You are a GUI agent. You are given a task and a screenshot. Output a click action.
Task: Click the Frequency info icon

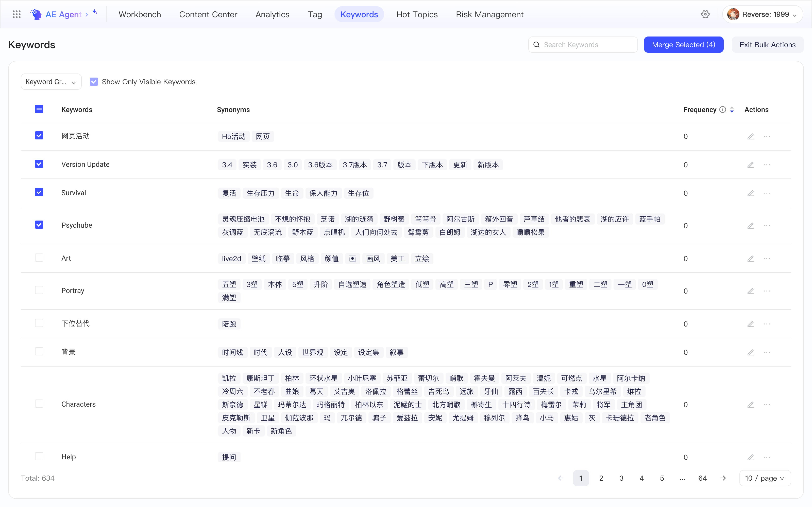[723, 110]
